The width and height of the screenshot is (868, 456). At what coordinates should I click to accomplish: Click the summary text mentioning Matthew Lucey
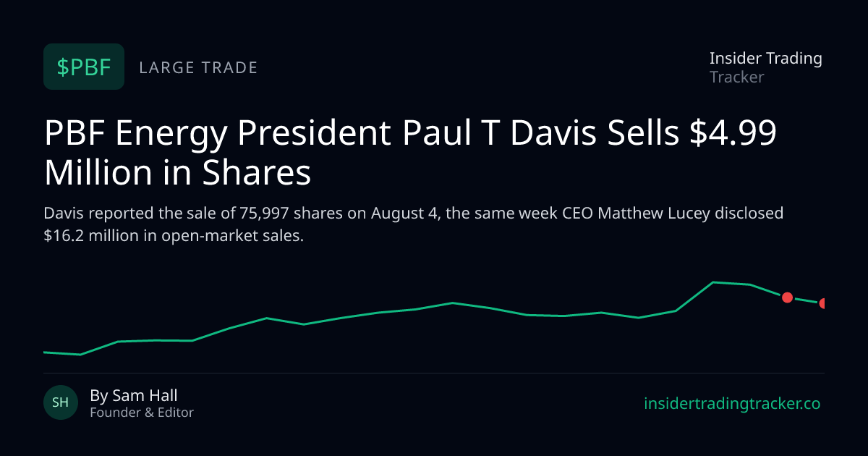tap(414, 225)
